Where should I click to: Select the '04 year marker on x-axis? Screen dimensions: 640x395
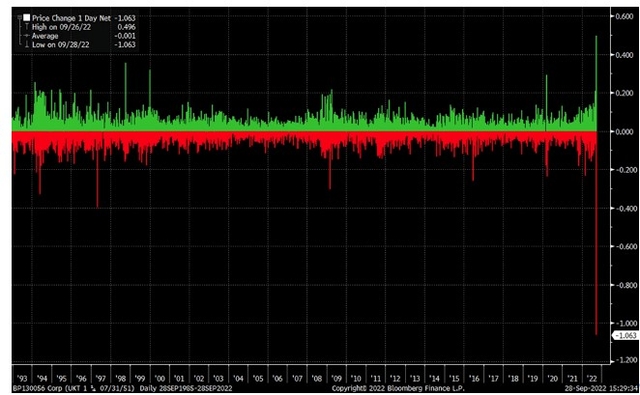click(238, 378)
